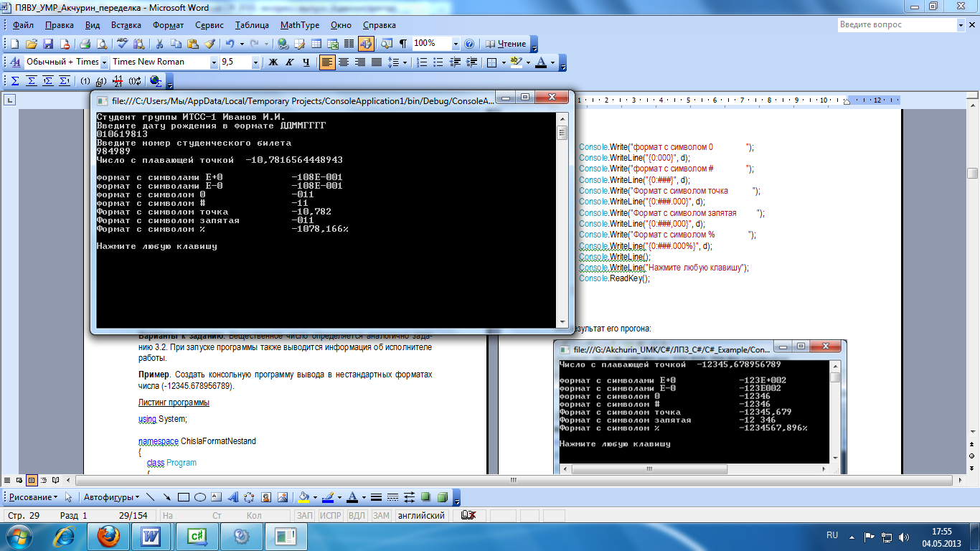Run the spelling check ABC icon

click(x=122, y=44)
